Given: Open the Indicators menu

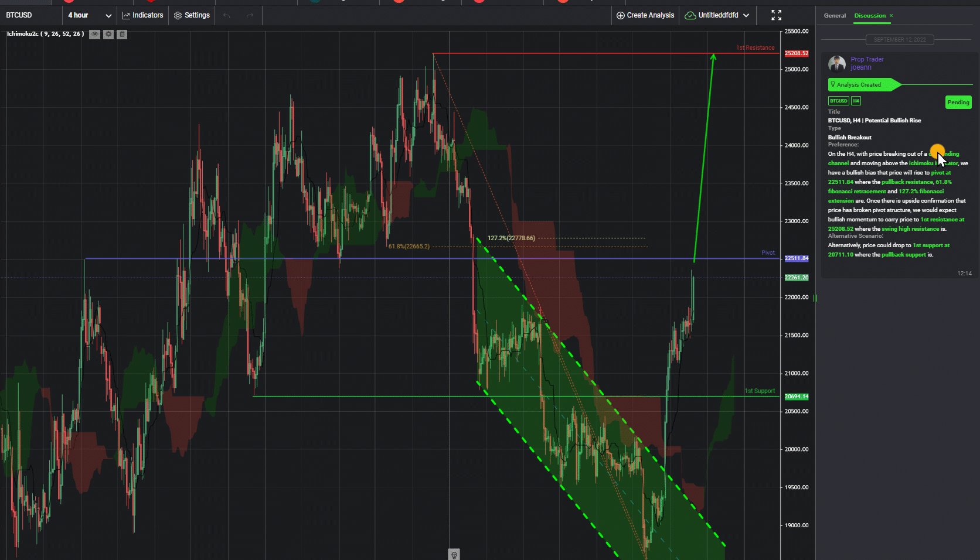Looking at the screenshot, I should click(142, 15).
